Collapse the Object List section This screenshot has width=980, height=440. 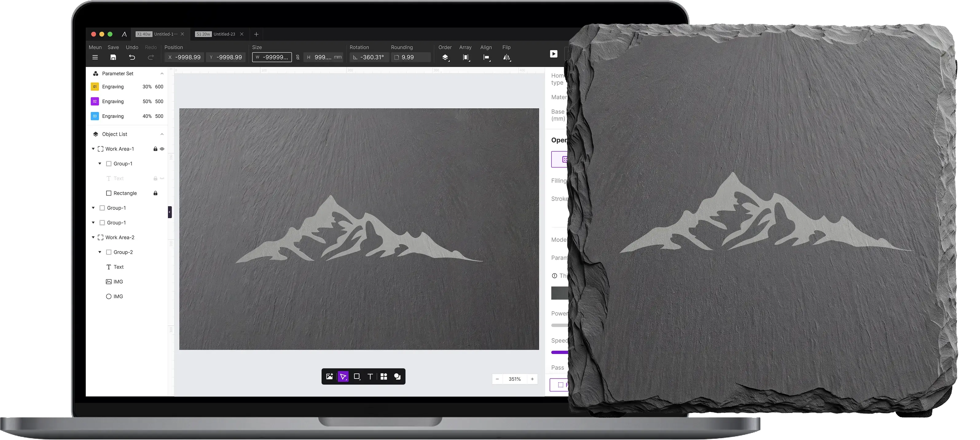162,134
